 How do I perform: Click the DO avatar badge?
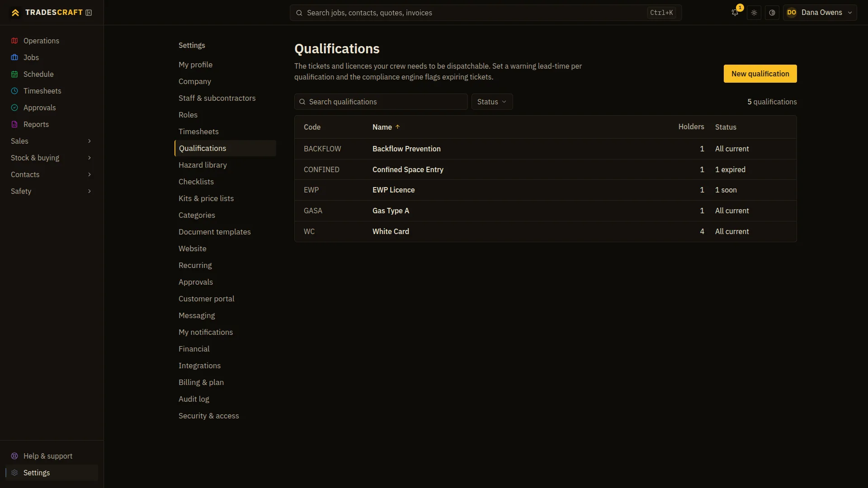point(792,13)
